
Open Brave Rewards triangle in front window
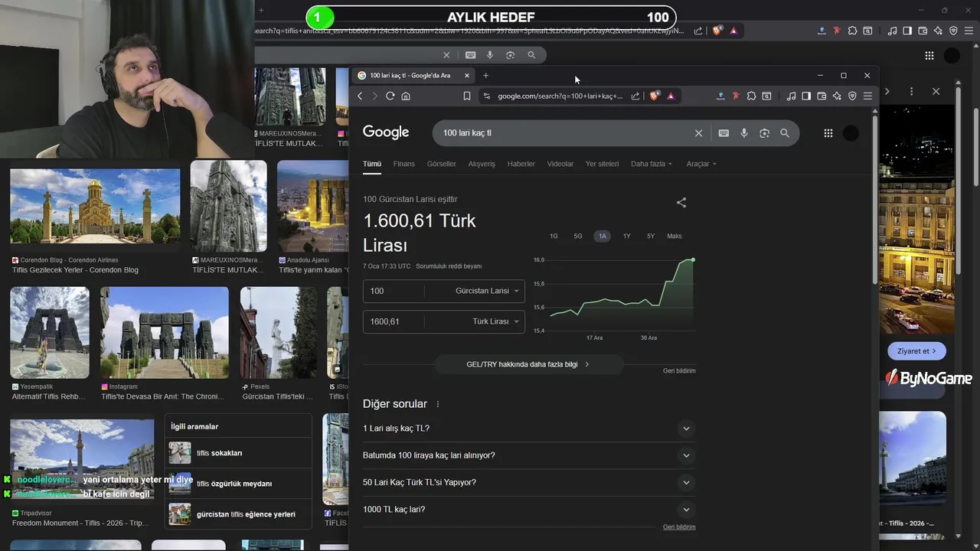coord(671,96)
